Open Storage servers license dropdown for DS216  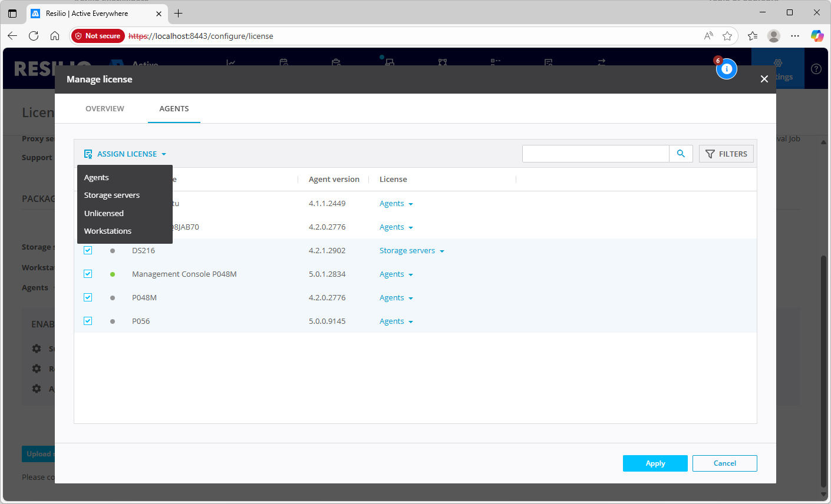[411, 251]
